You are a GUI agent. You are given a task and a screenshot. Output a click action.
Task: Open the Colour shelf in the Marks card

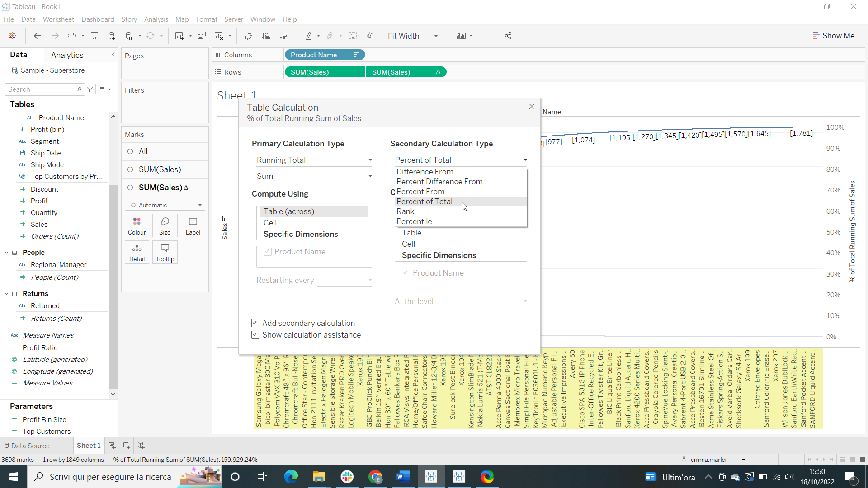(x=137, y=225)
